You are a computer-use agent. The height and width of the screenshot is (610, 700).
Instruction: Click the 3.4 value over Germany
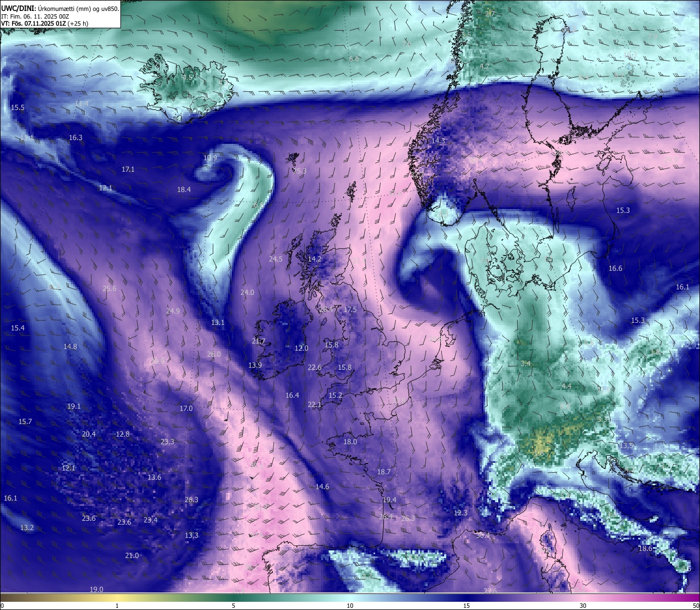[x=526, y=363]
